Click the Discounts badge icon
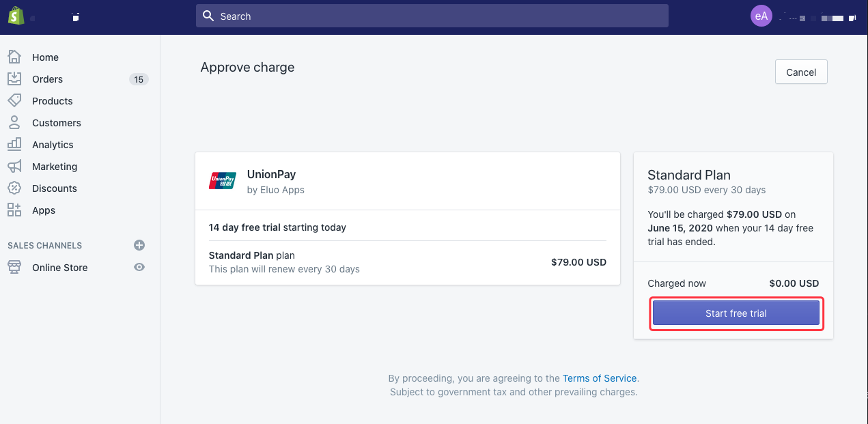 click(14, 188)
